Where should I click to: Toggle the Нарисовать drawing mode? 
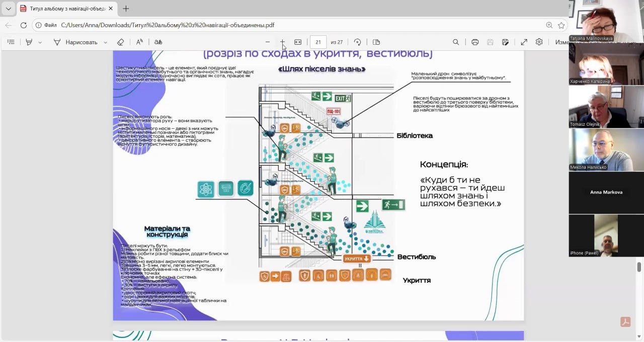click(75, 42)
